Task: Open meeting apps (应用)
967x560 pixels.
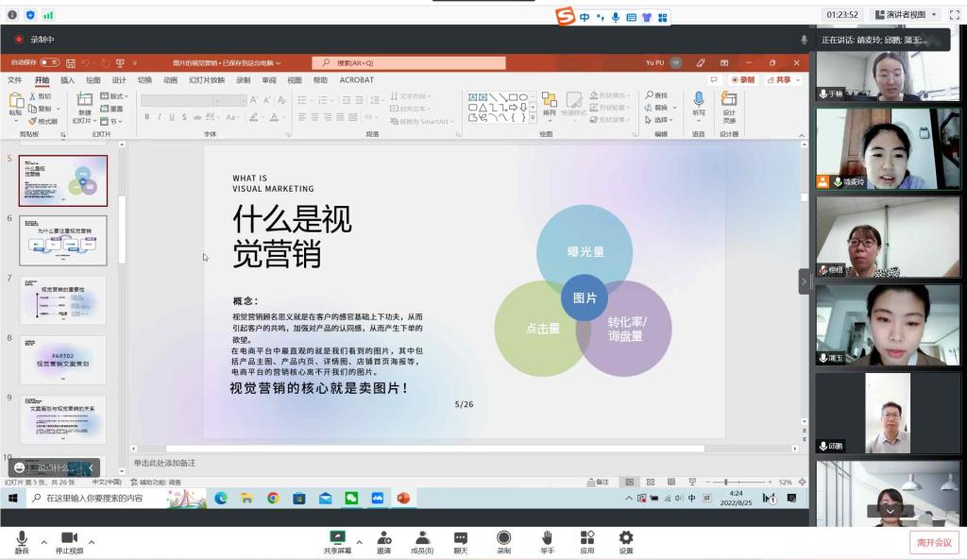Action: tap(587, 541)
